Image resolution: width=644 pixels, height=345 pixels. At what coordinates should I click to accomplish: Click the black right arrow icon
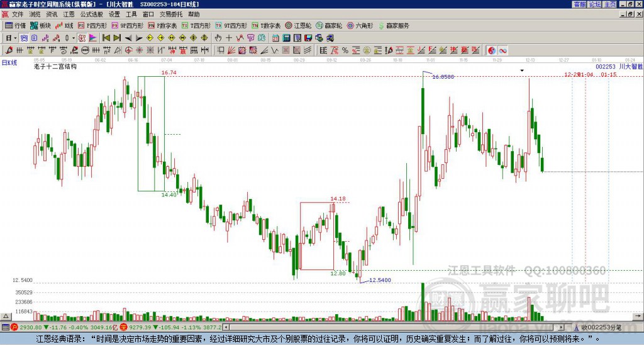[139, 38]
